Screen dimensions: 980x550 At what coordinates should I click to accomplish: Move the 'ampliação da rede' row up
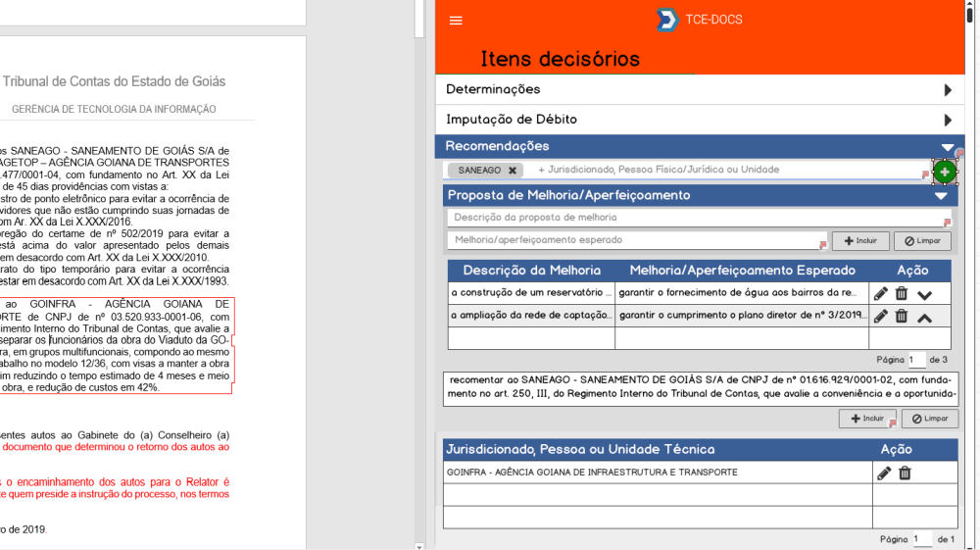pyautogui.click(x=924, y=317)
